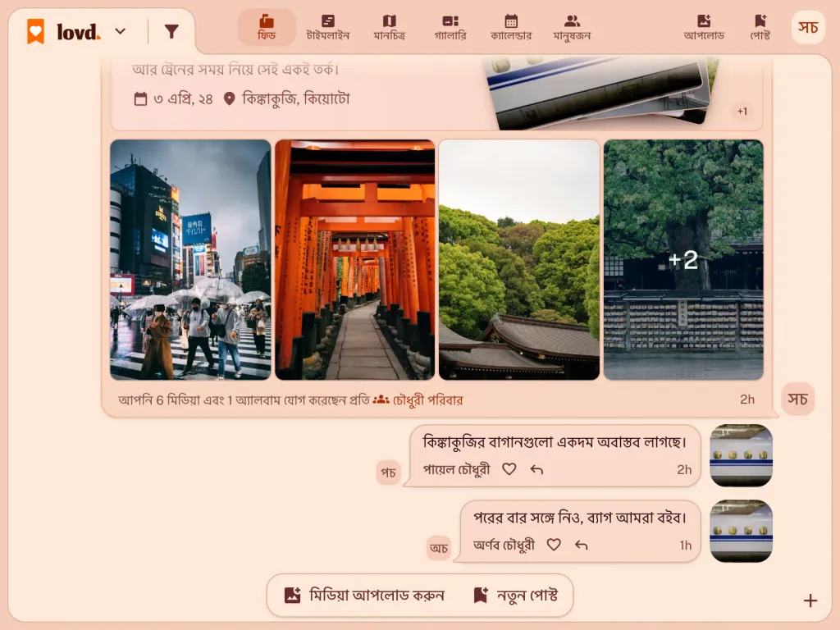840x630 pixels.
Task: Click the ৩ এপ্রি, ২৪ calendar date icon
Action: 140,99
